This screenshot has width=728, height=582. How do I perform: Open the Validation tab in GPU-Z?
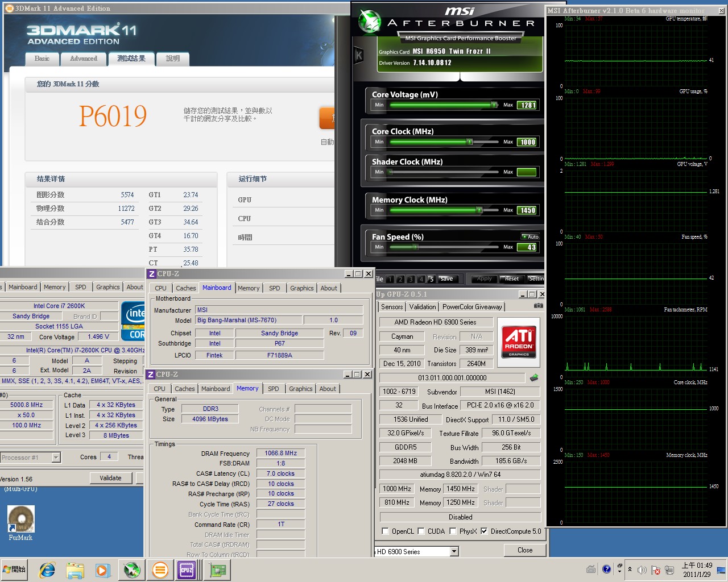coord(423,307)
